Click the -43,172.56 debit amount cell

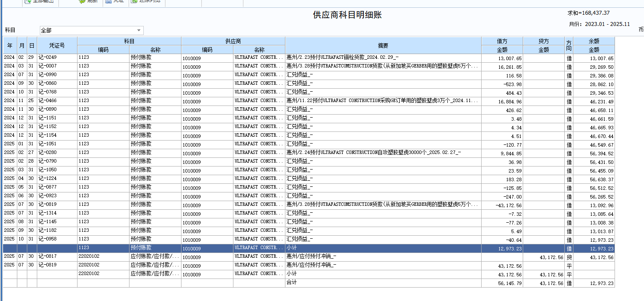click(502, 205)
